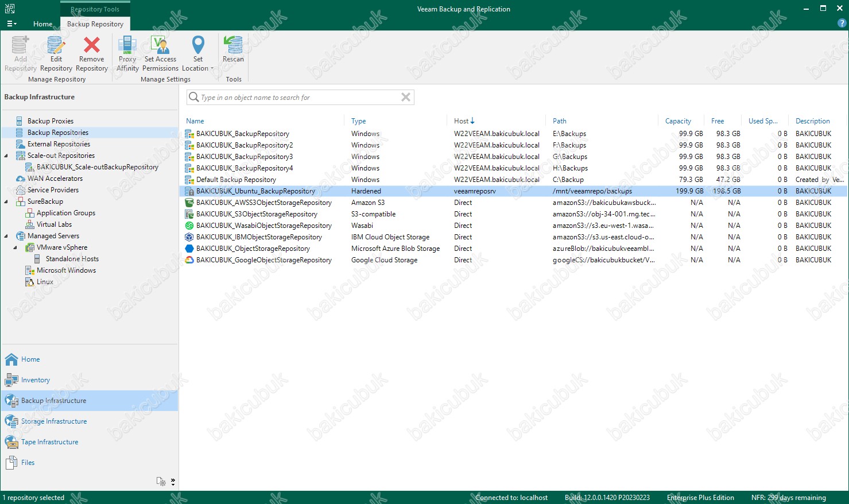This screenshot has width=849, height=504.
Task: Sort by the Capacity column header
Action: [x=678, y=121]
